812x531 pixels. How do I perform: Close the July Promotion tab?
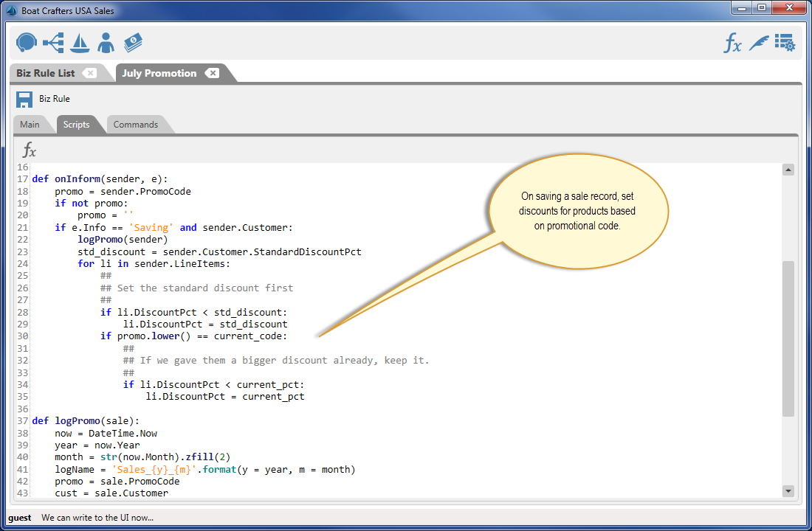coord(213,73)
